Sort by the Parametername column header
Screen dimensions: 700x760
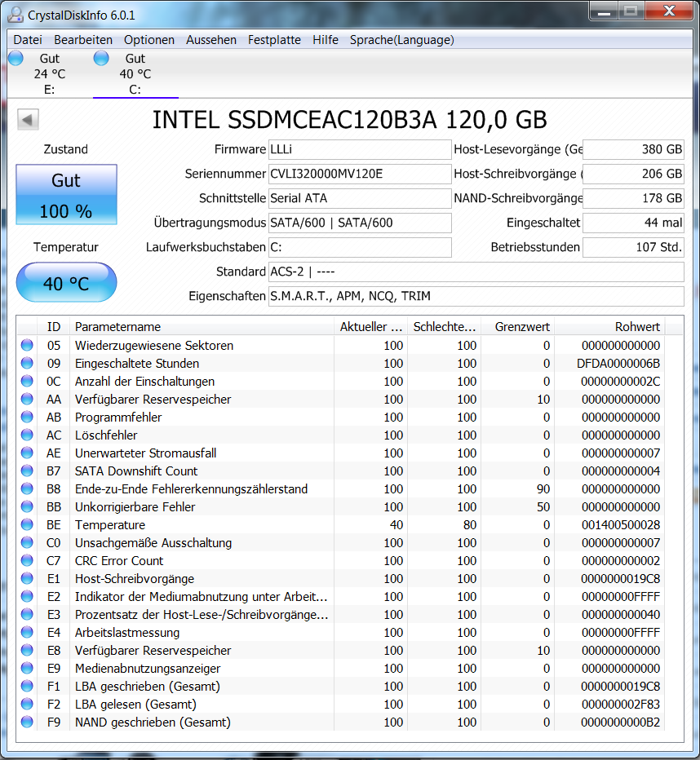click(202, 327)
